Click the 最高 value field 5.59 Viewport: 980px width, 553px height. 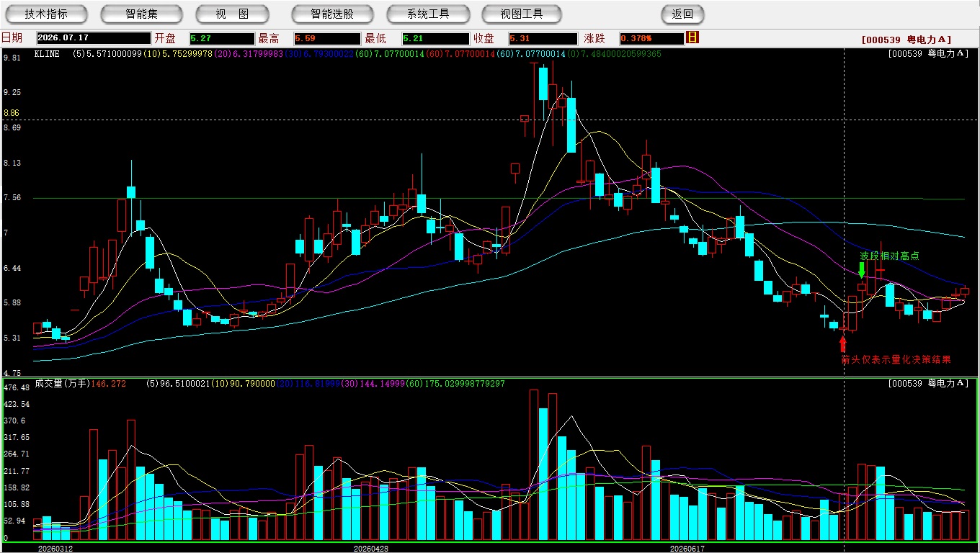tap(327, 38)
